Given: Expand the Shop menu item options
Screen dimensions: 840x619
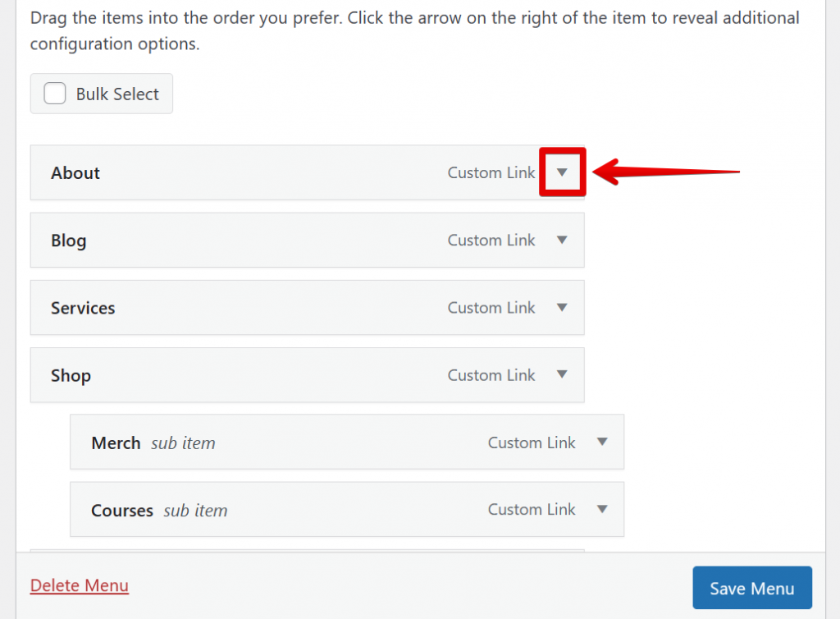Looking at the screenshot, I should [562, 374].
